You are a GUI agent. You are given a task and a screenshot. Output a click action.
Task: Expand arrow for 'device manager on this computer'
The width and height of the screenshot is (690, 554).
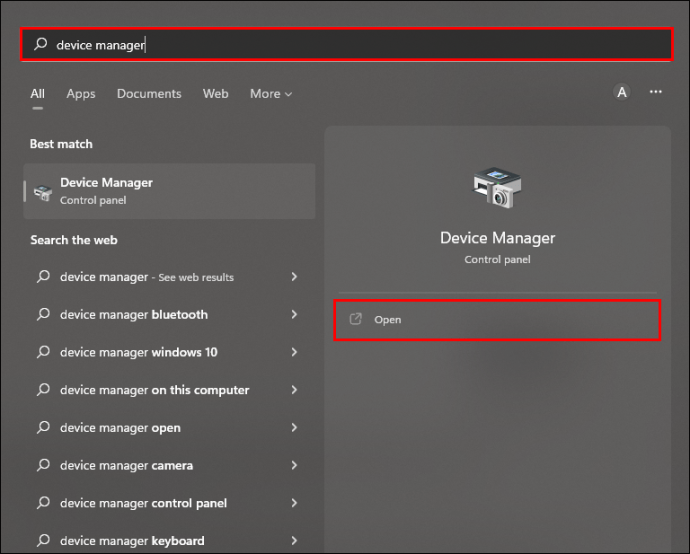[294, 389]
